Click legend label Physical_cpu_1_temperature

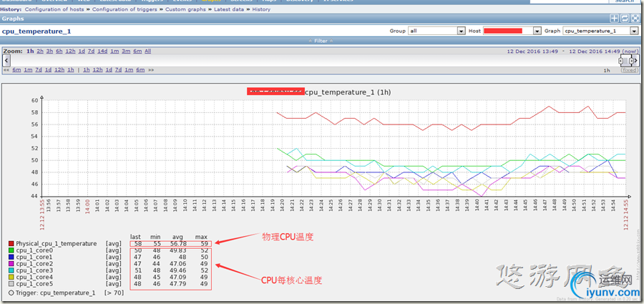pos(57,244)
